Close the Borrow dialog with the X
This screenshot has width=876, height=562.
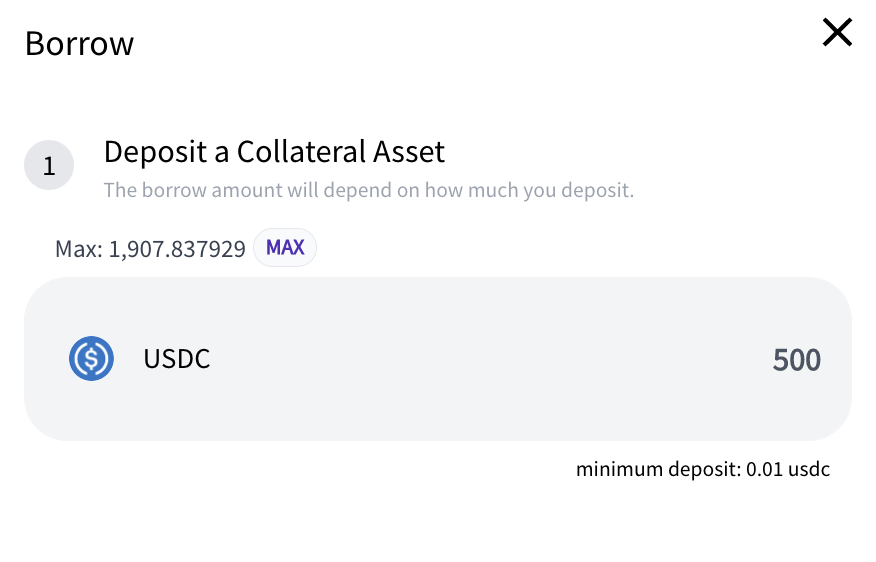tap(837, 32)
